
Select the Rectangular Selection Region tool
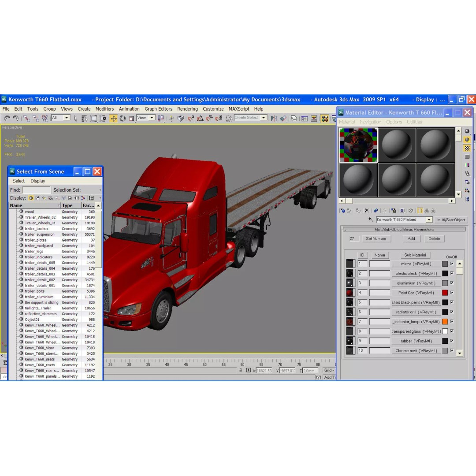[93, 119]
